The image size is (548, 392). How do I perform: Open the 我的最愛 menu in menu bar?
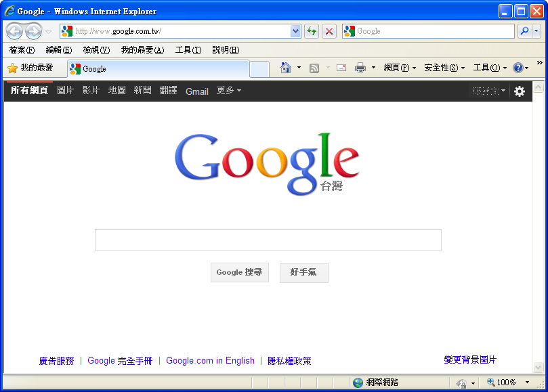coord(142,50)
